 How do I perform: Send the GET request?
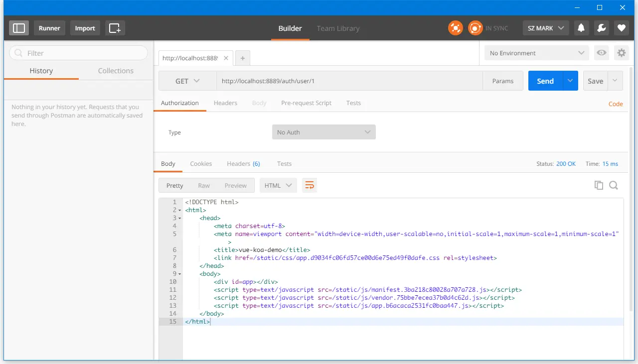point(545,81)
